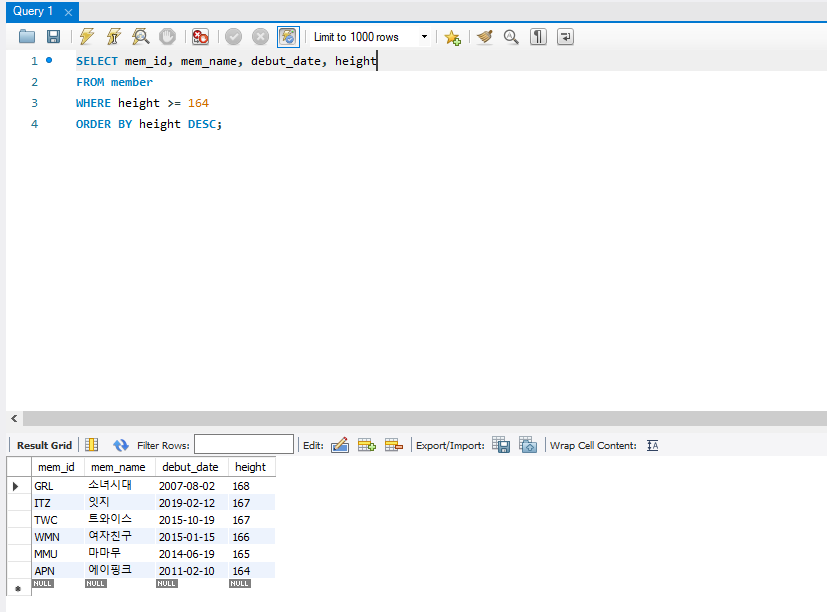Screen dimensions: 827x612
Task: Select the 소녀시대 name cell
Action: coord(120,485)
